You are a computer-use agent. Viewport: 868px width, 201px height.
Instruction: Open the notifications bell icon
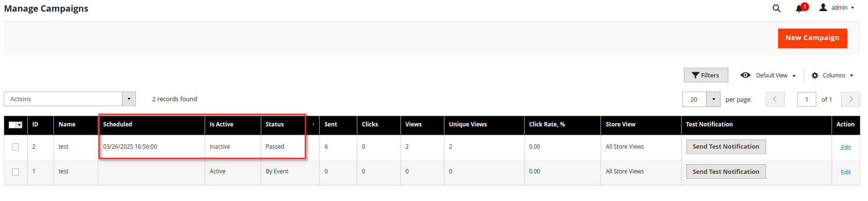click(x=799, y=8)
